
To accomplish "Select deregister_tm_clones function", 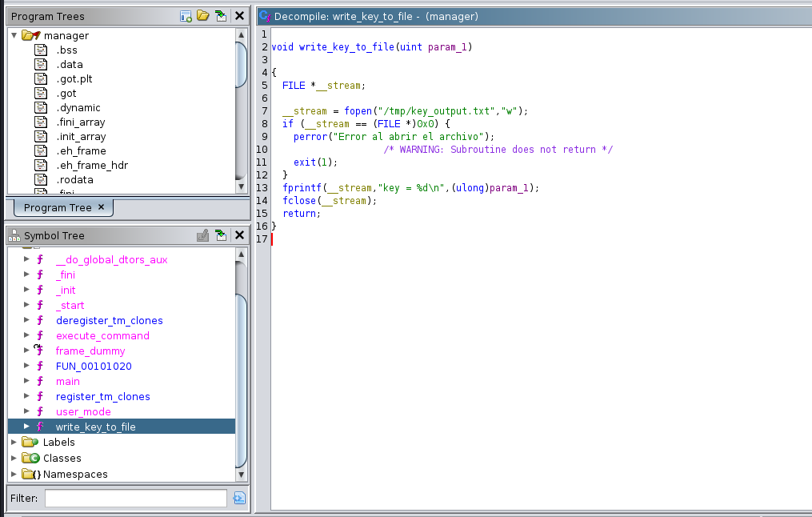I will 110,320.
